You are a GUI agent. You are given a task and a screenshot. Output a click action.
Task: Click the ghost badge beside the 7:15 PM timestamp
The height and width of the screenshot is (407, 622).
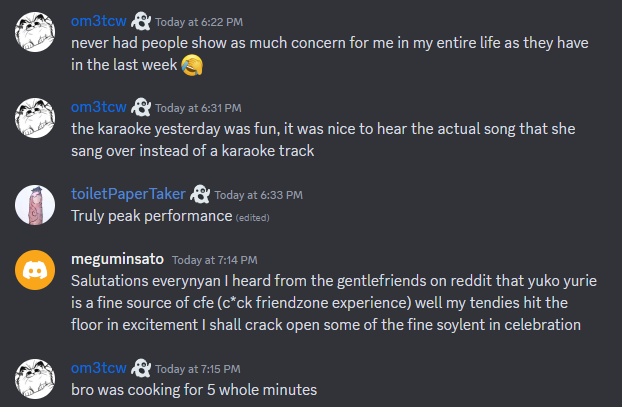[x=140, y=366]
